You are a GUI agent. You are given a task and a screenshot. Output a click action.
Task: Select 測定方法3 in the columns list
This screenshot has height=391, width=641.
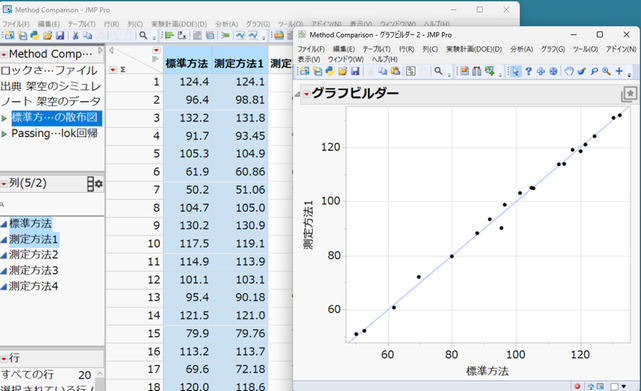(x=34, y=270)
